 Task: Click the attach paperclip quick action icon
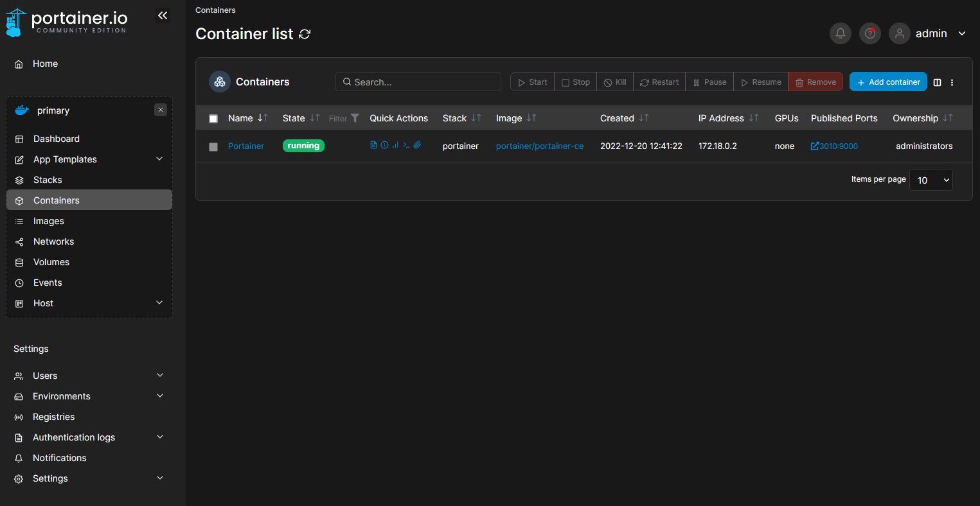[x=417, y=145]
